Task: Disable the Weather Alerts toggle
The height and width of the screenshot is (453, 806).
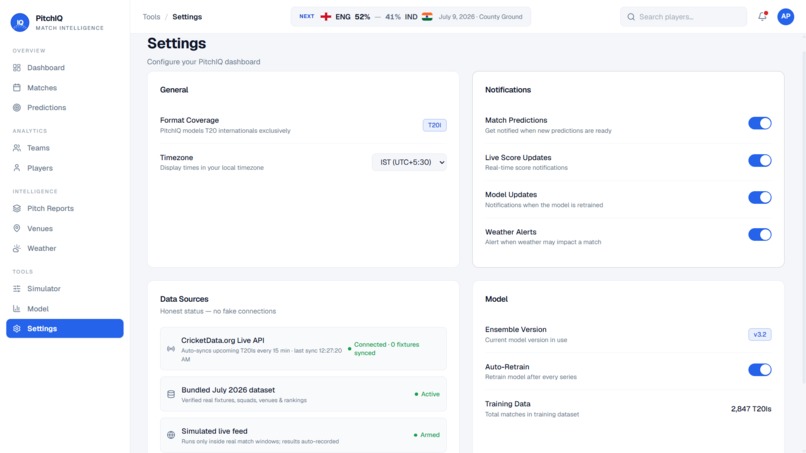Action: click(760, 235)
